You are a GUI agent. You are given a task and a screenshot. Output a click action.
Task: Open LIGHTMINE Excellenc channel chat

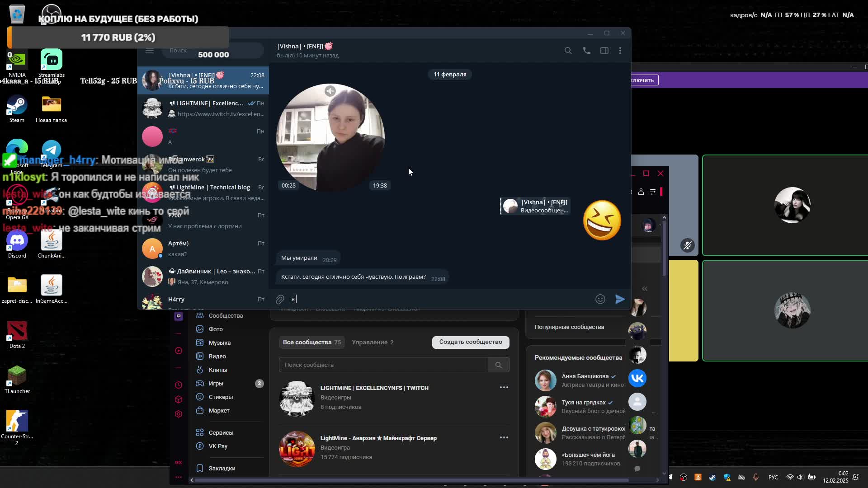(x=203, y=108)
